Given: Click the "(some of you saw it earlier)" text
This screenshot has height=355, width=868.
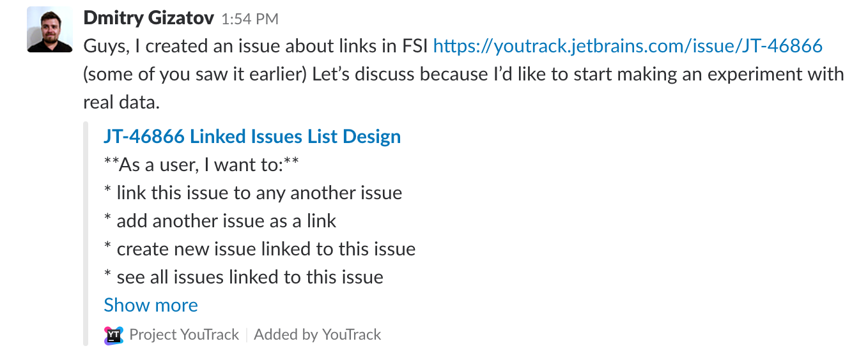Looking at the screenshot, I should point(197,74).
